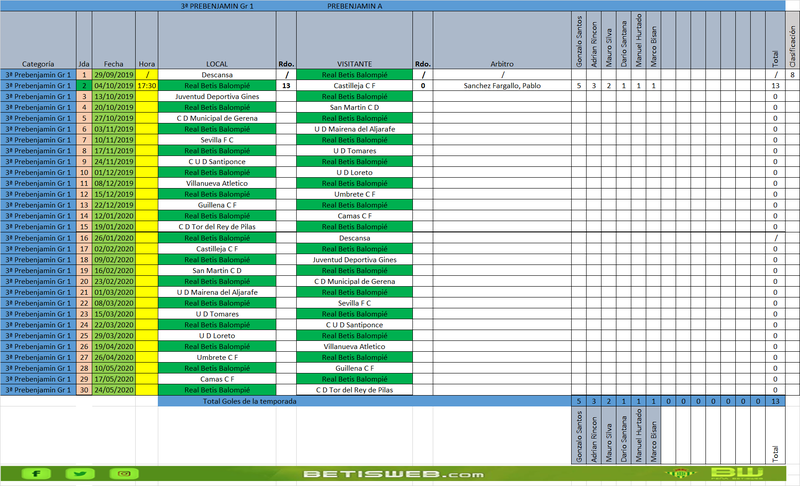Viewport: 800px width, 486px height.
Task: Open the Twitter bird icon in the footer
Action: point(80,474)
